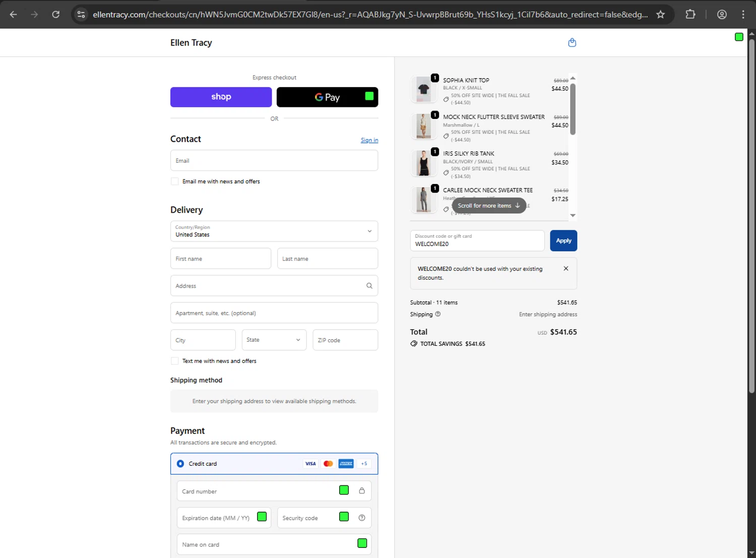The height and width of the screenshot is (558, 756).
Task: Check Text me with news and offers
Action: [175, 361]
